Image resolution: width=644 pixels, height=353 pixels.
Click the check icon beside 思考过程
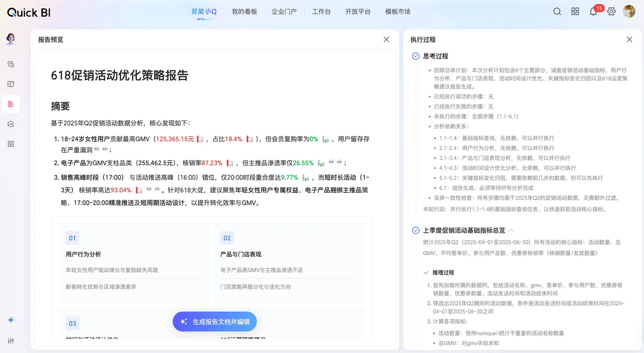coord(416,56)
